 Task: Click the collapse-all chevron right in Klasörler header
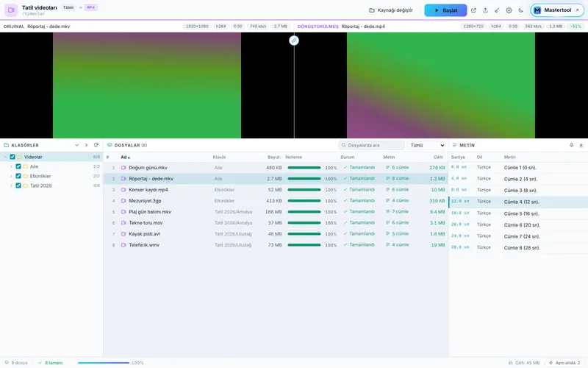[86, 145]
